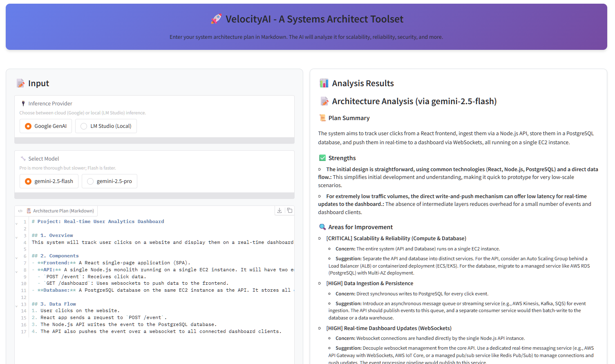Image resolution: width=615 pixels, height=364 pixels.
Task: Collapse the API bullet fold at line 8
Action: click(x=16, y=272)
